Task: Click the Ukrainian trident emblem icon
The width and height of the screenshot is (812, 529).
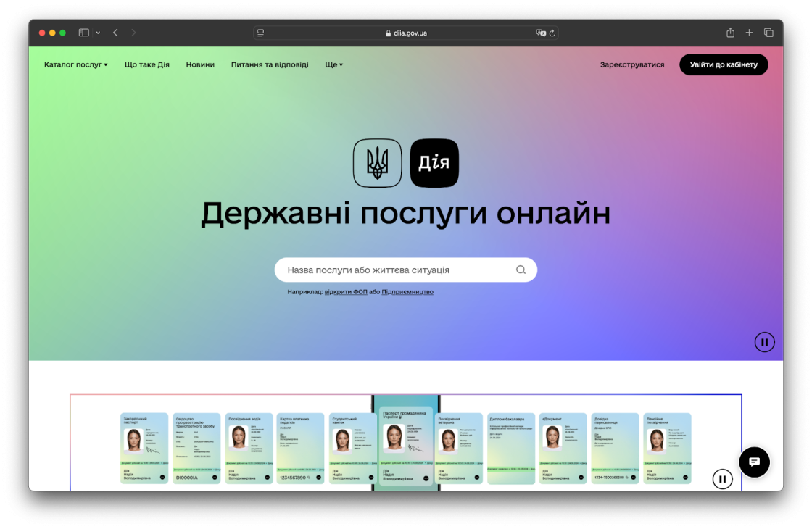Action: (x=378, y=163)
